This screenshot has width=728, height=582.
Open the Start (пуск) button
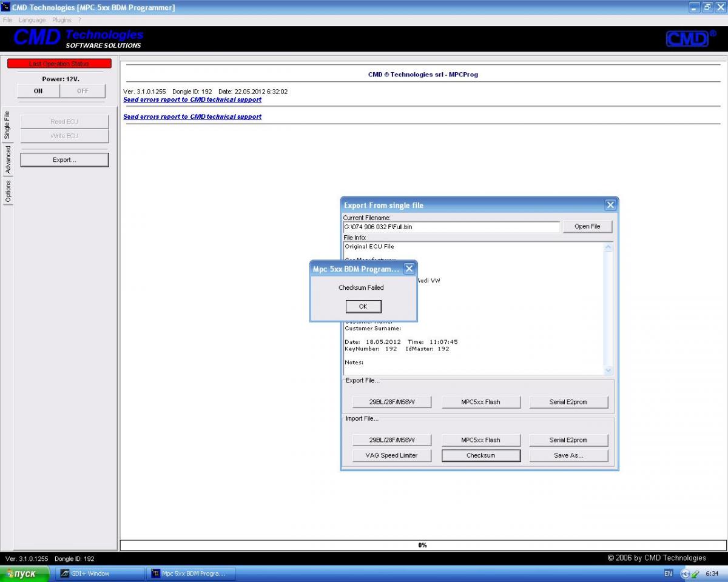coord(24,574)
